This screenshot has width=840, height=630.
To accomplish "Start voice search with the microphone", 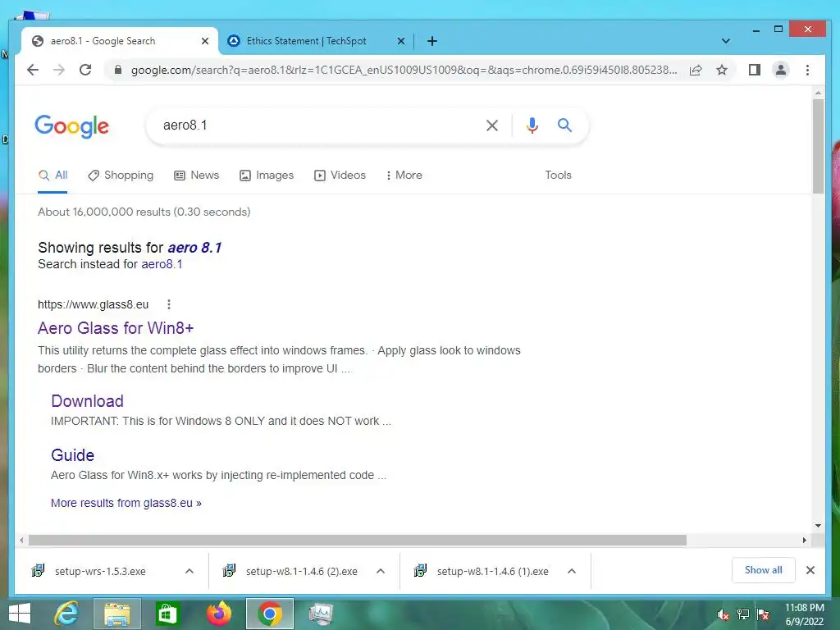I will click(x=532, y=126).
